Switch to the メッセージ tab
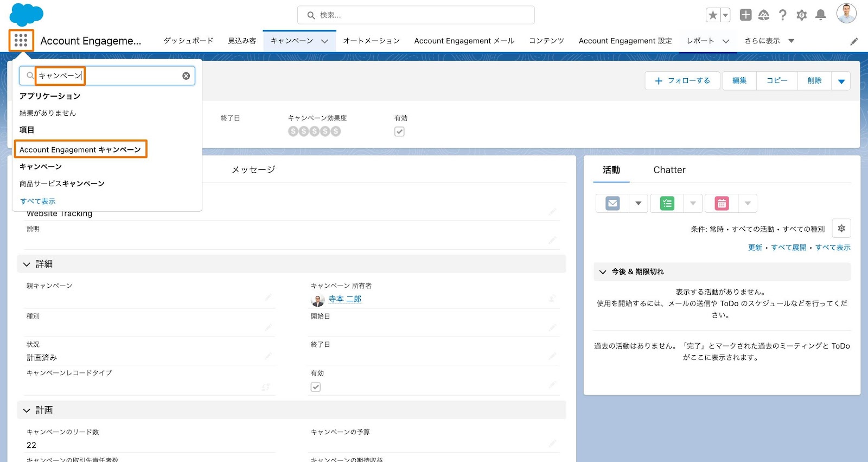The height and width of the screenshot is (462, 868). click(253, 170)
